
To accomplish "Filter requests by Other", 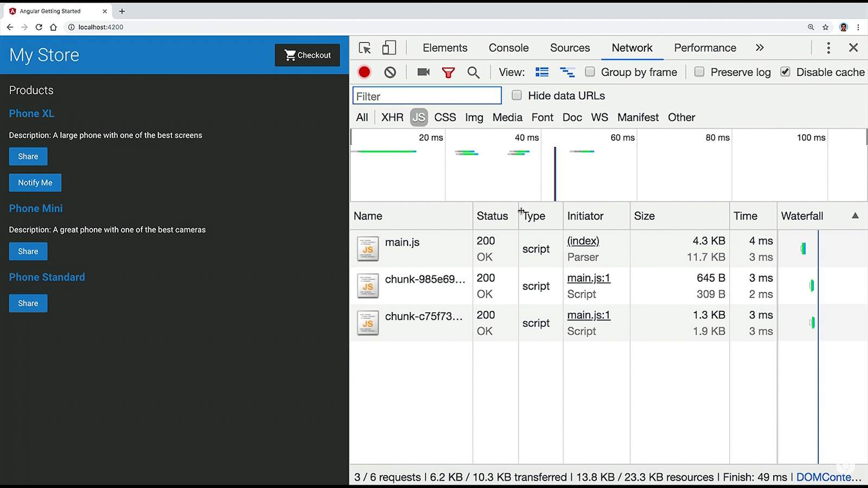I will tap(681, 117).
